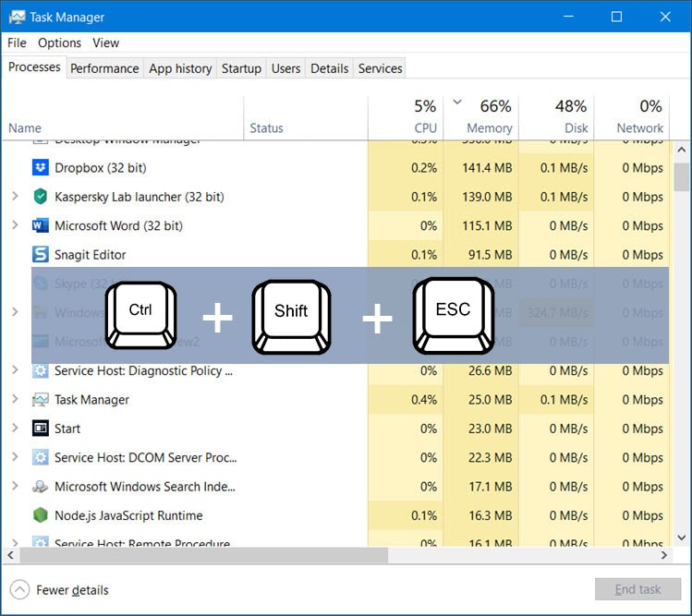692x616 pixels.
Task: Click the vertical scrollbar down arrow
Action: [x=681, y=537]
